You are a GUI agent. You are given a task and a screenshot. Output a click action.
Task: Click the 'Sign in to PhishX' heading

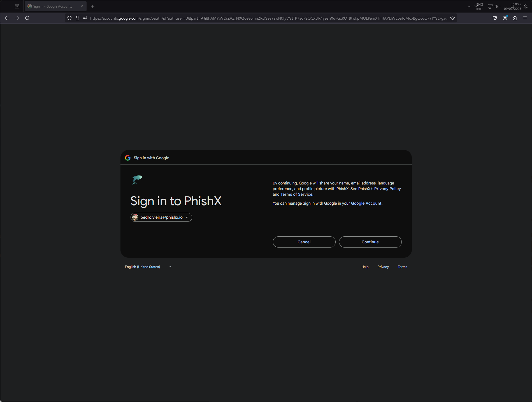176,201
